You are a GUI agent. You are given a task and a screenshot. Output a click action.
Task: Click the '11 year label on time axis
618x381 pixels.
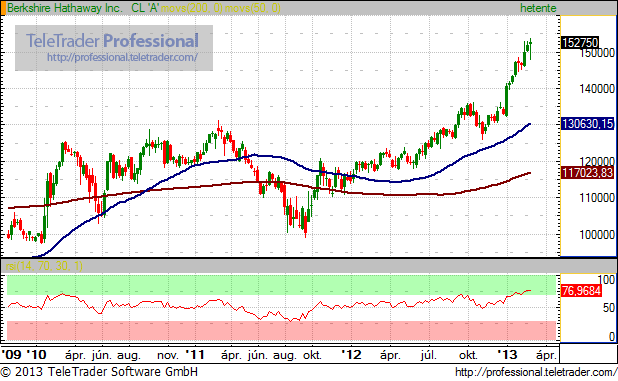[195, 355]
